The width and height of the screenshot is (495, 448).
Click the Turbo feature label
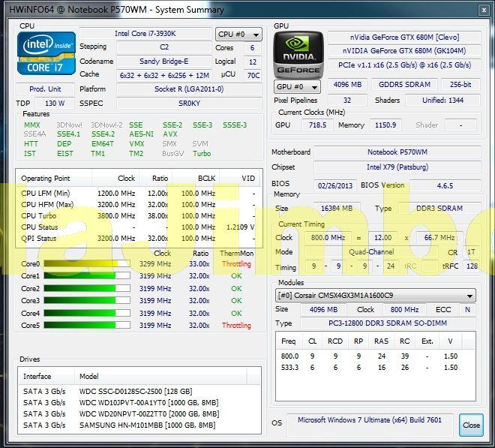(202, 154)
